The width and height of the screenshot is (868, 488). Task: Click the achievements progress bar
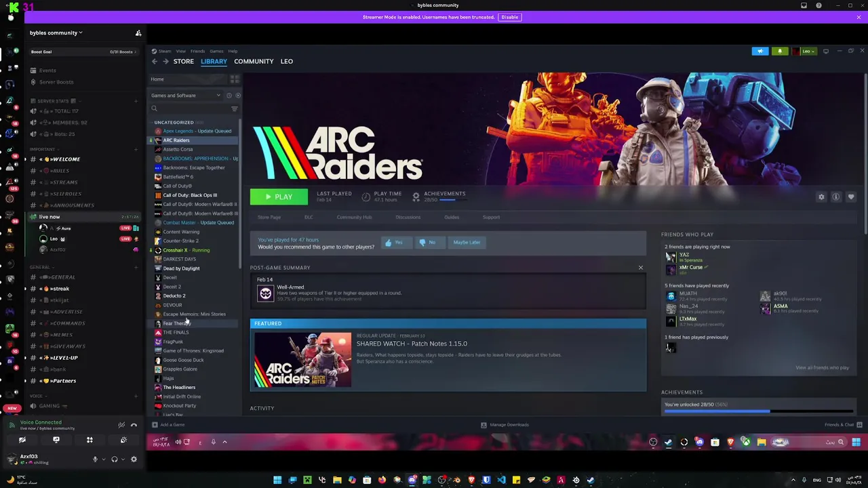(x=758, y=411)
